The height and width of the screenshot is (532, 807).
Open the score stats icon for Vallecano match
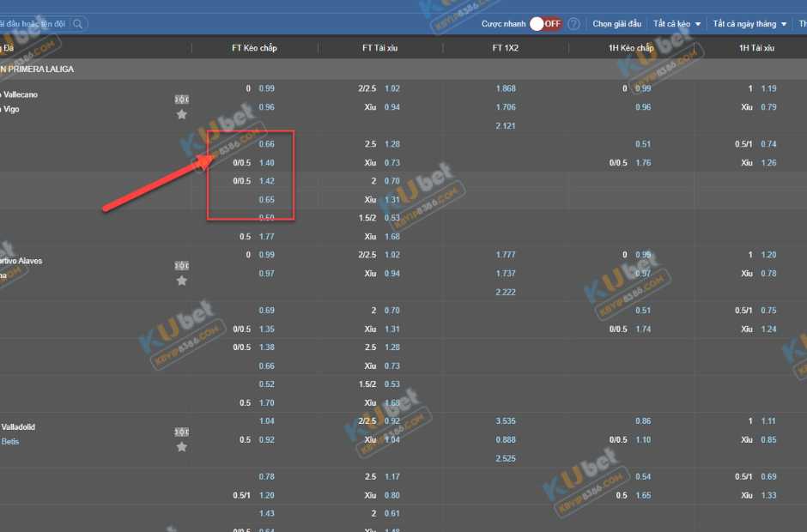[x=182, y=99]
